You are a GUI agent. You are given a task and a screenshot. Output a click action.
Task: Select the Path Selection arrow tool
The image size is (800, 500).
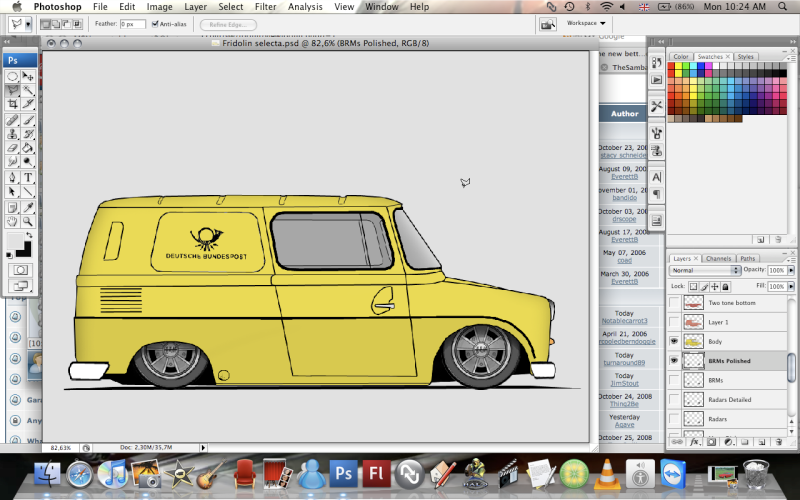[x=12, y=191]
